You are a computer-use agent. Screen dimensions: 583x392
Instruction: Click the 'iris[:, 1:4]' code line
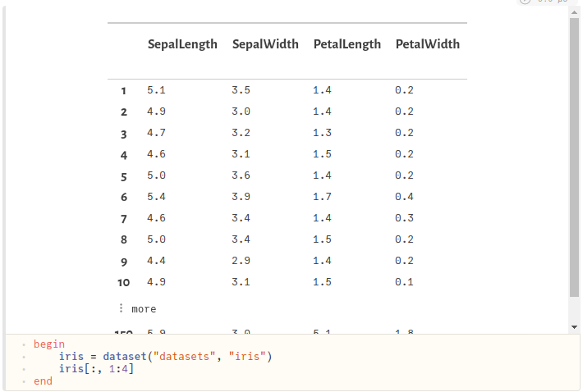tap(96, 368)
